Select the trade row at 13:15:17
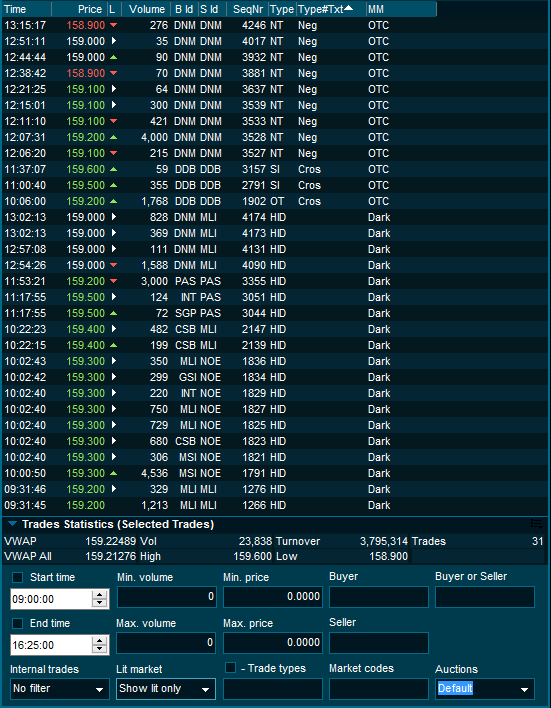Viewport: 551px width, 708px height. click(x=275, y=25)
